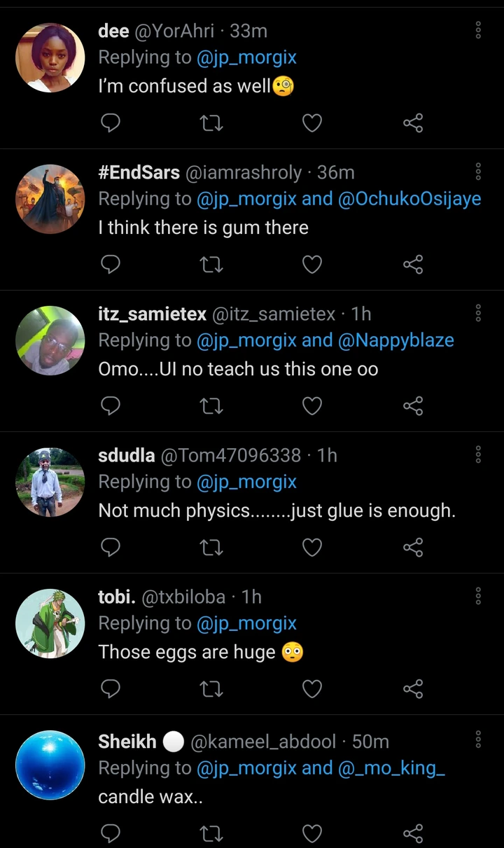
Task: Share itz_samietex's tweet
Action: (413, 406)
